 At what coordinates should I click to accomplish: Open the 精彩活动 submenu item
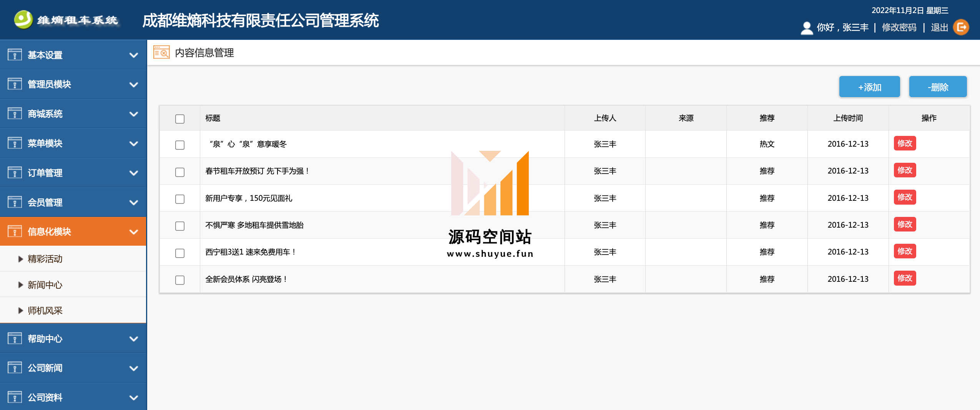[73, 259]
